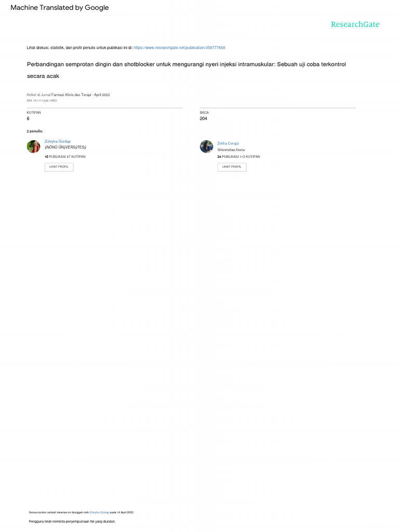Viewport: 399px width, 532px height.
Task: Click the 2 penulis heading
Action: 35,131
